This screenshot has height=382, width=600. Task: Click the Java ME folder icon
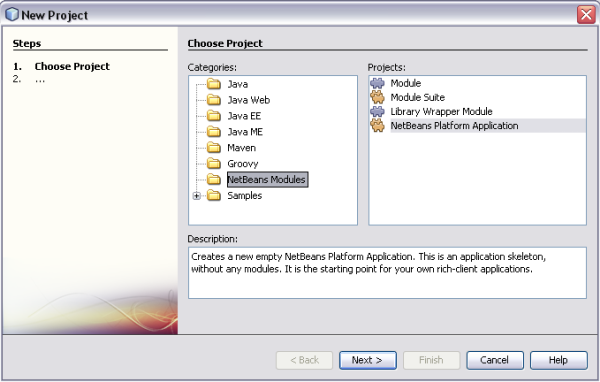[x=214, y=132]
